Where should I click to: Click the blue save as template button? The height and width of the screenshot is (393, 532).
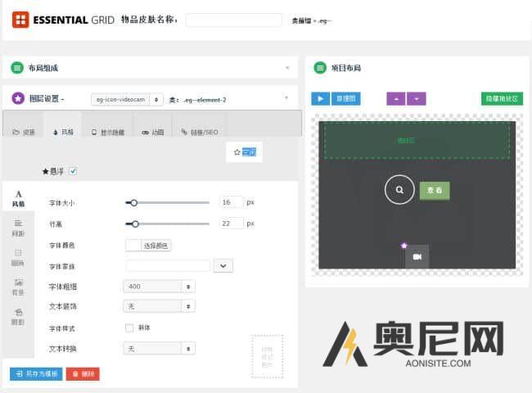click(36, 374)
